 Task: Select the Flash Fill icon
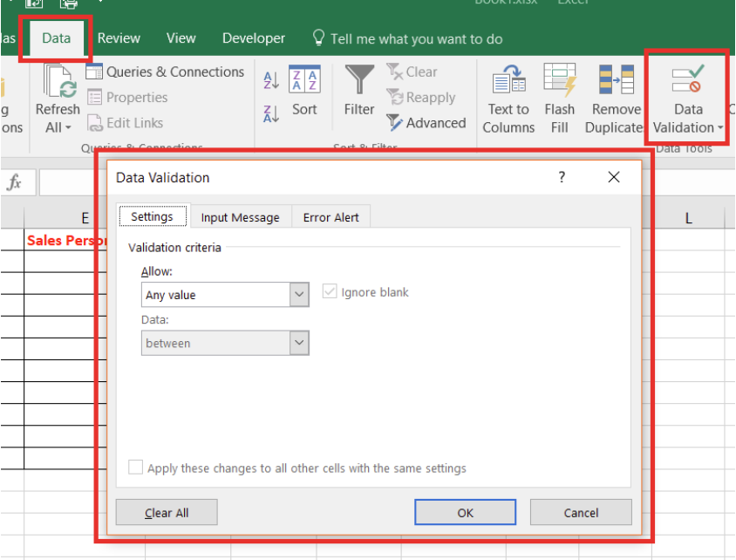559,81
